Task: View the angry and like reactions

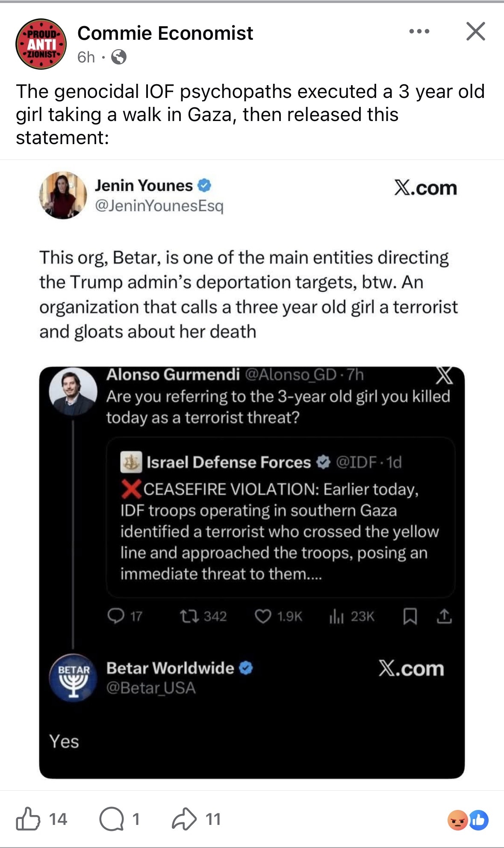Action: 468,820
